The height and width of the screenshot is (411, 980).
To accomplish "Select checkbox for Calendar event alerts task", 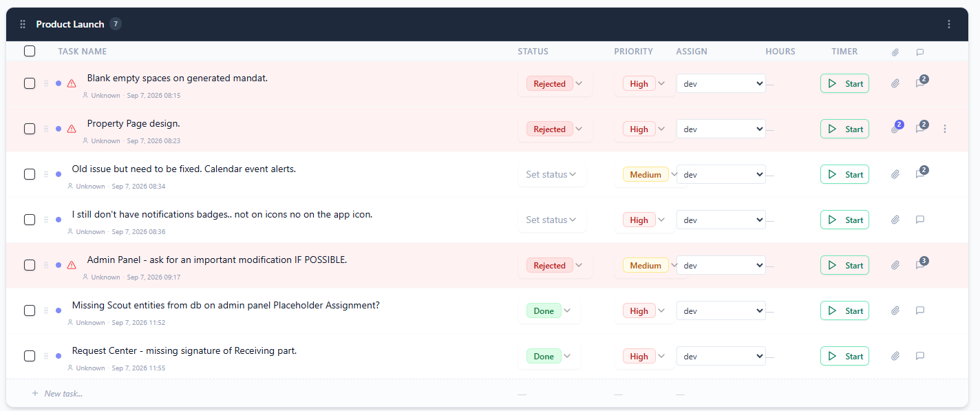I will [30, 174].
